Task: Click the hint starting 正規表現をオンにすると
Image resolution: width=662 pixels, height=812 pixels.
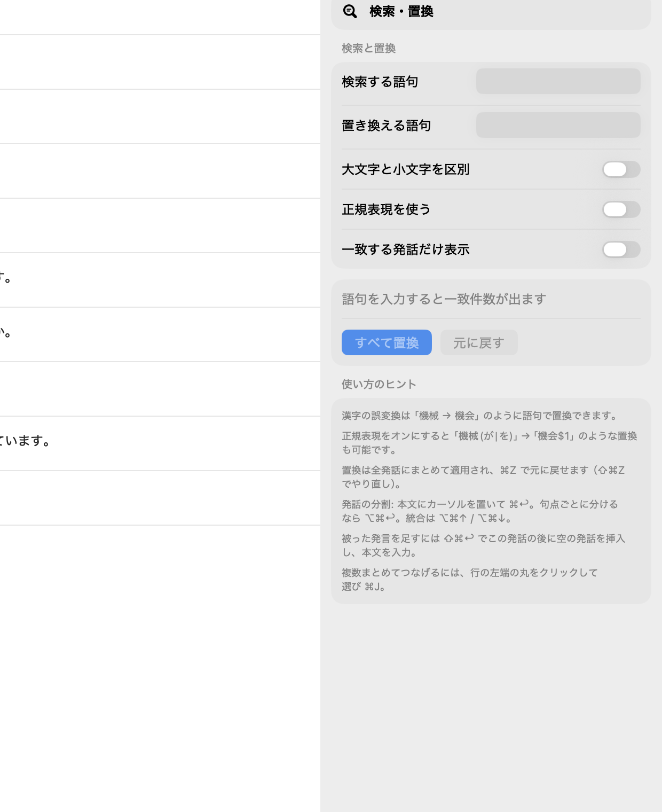Action: 490,443
